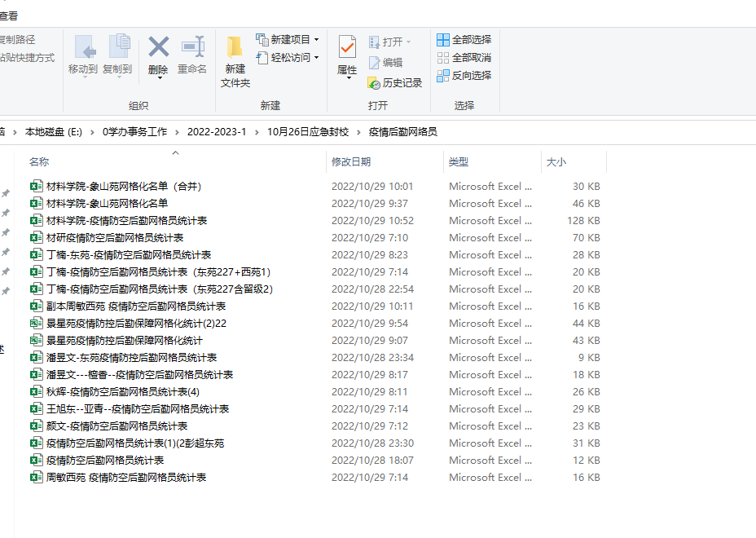The width and height of the screenshot is (756, 538).
Task: Open Properties (属性) icon in ribbon
Action: pos(347,50)
